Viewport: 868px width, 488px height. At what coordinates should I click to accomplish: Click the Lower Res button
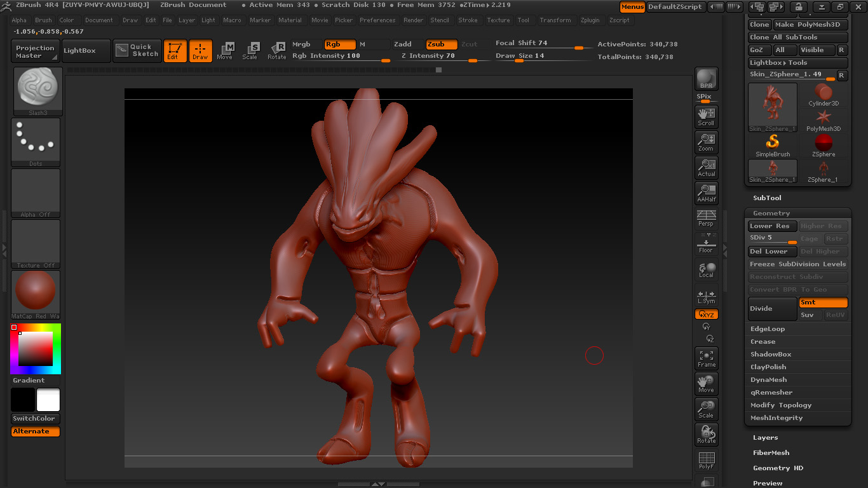pos(773,226)
